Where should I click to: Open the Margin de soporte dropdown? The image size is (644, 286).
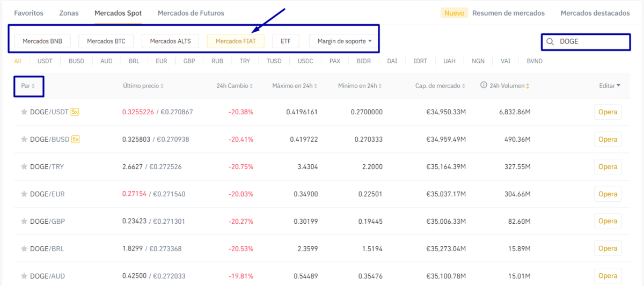point(345,41)
